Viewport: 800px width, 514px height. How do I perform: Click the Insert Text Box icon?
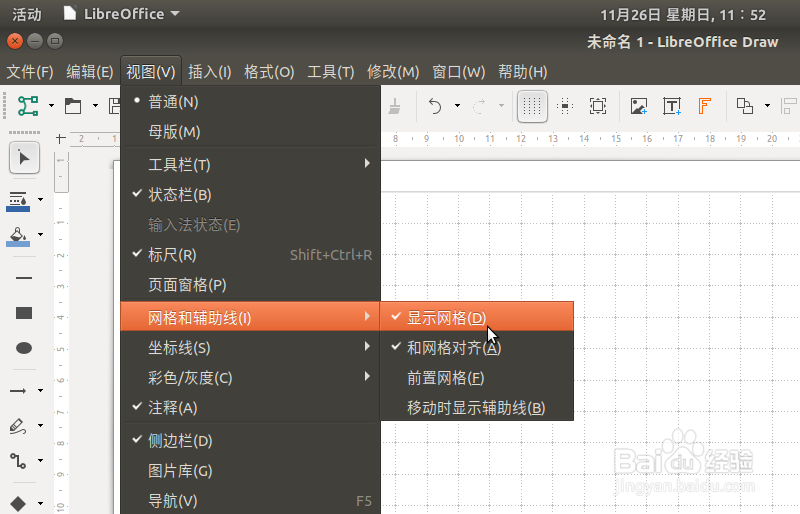point(672,106)
